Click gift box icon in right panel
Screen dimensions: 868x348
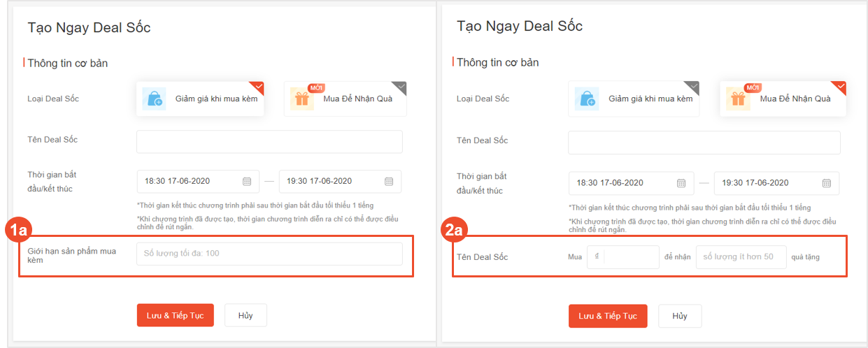tap(738, 99)
